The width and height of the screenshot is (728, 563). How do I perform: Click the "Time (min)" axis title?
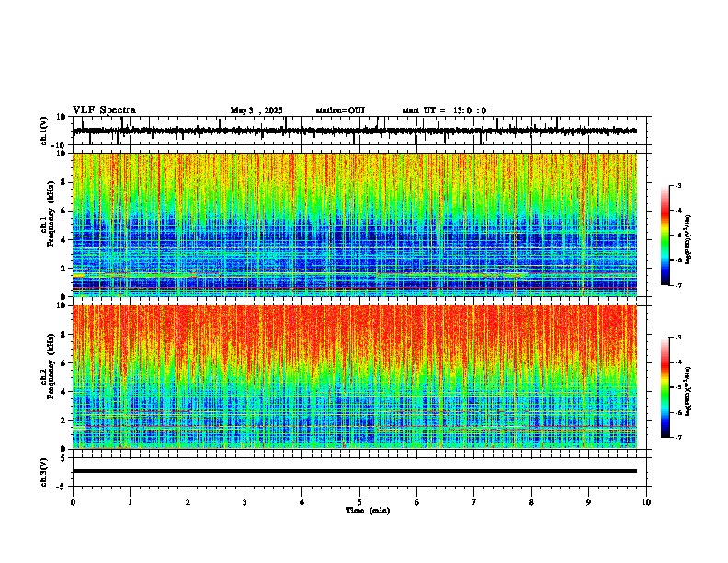point(368,511)
